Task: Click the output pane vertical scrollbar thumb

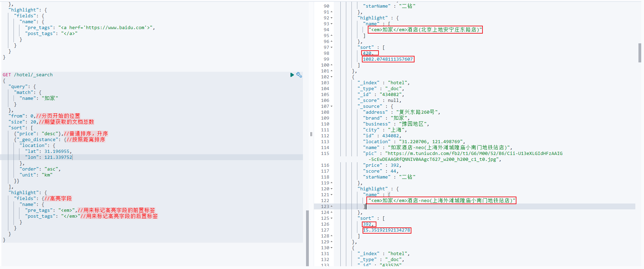Action: pos(640,53)
